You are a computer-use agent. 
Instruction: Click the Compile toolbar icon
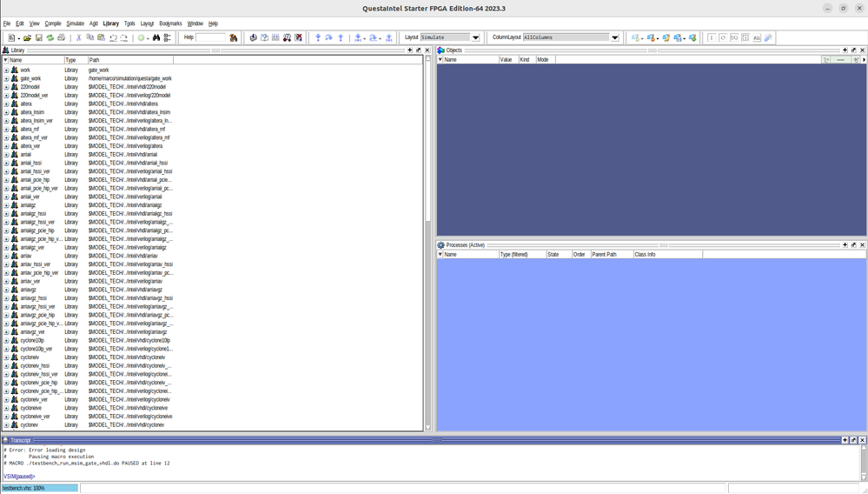[x=253, y=37]
